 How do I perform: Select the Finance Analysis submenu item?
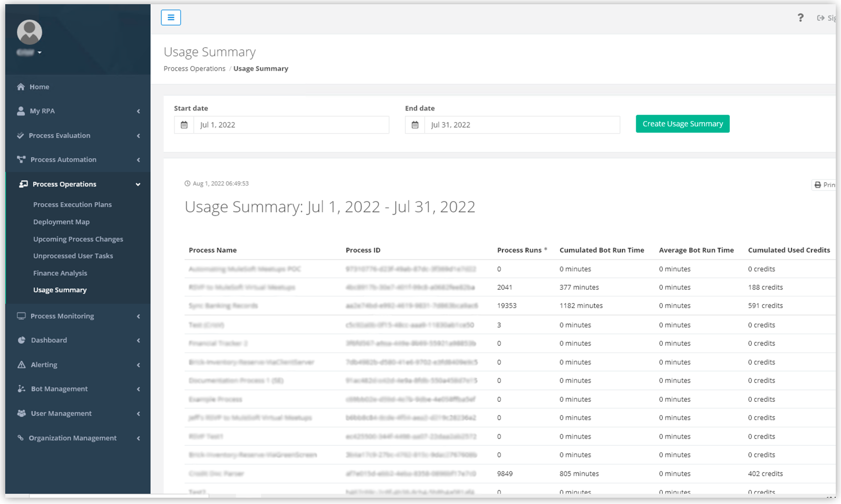(x=60, y=273)
